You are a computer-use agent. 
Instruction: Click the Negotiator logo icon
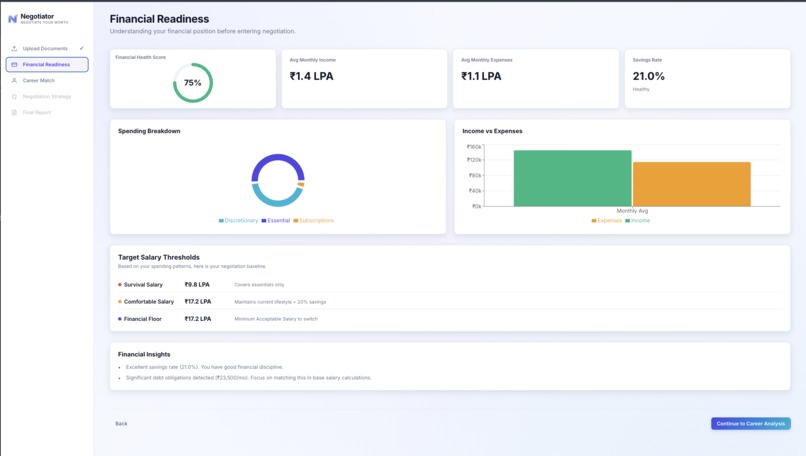(12, 19)
